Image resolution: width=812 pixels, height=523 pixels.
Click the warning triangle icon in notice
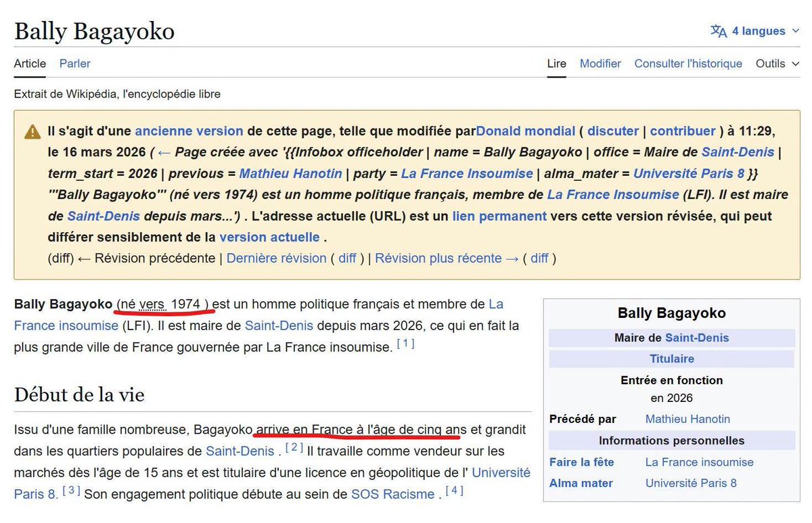click(32, 132)
